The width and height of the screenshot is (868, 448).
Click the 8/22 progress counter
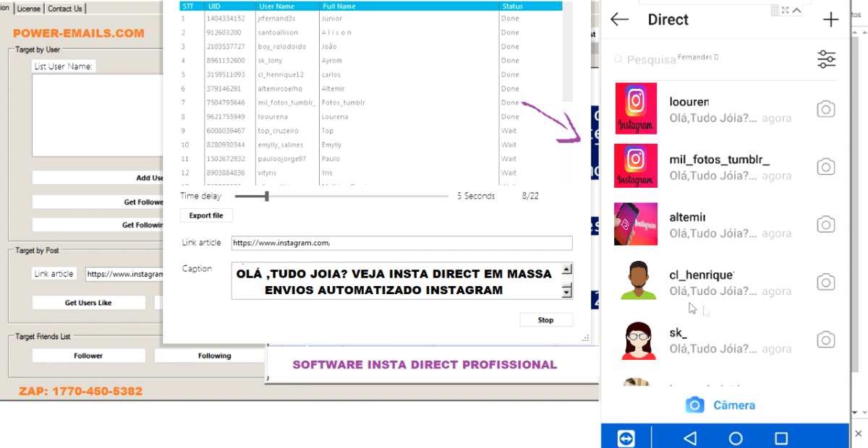530,196
